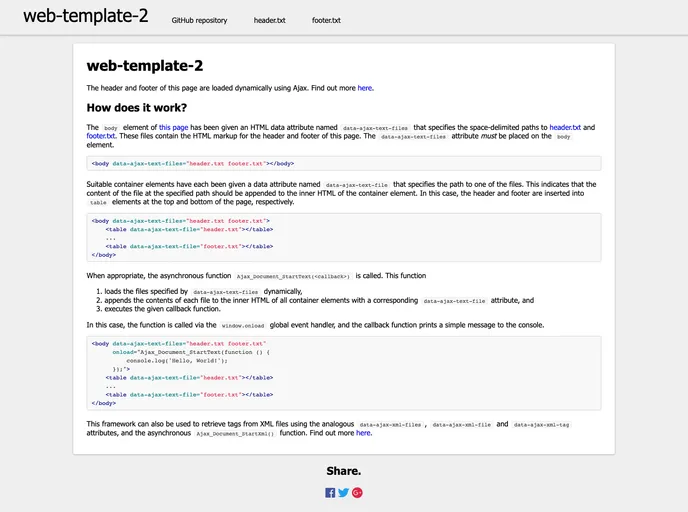The image size is (688, 512).
Task: Click the main web-template-2 heading in the content
Action: (x=145, y=66)
